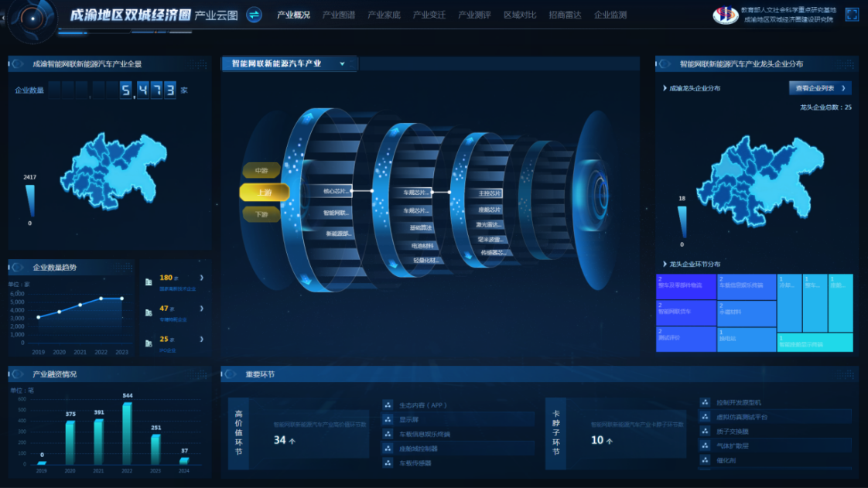The width and height of the screenshot is (868, 488).
Task: Expand the arrow next to 180 家 高新技术企业
Action: tap(202, 278)
